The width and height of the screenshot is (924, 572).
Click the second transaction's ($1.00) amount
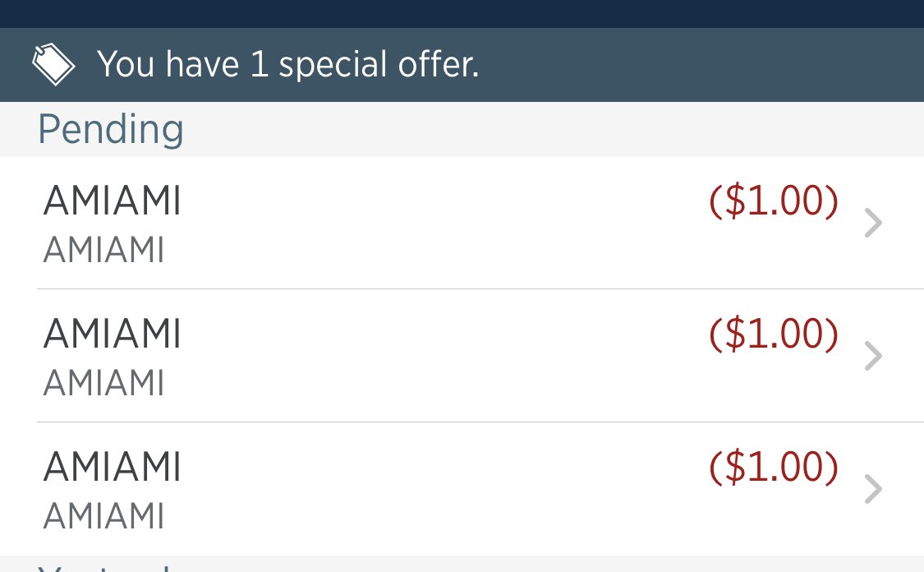click(x=773, y=334)
